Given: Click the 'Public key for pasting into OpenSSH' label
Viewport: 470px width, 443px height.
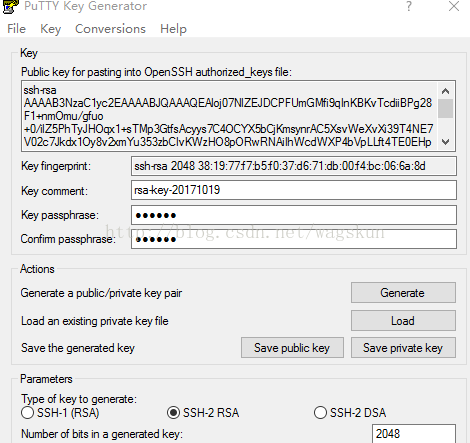Looking at the screenshot, I should [x=156, y=72].
